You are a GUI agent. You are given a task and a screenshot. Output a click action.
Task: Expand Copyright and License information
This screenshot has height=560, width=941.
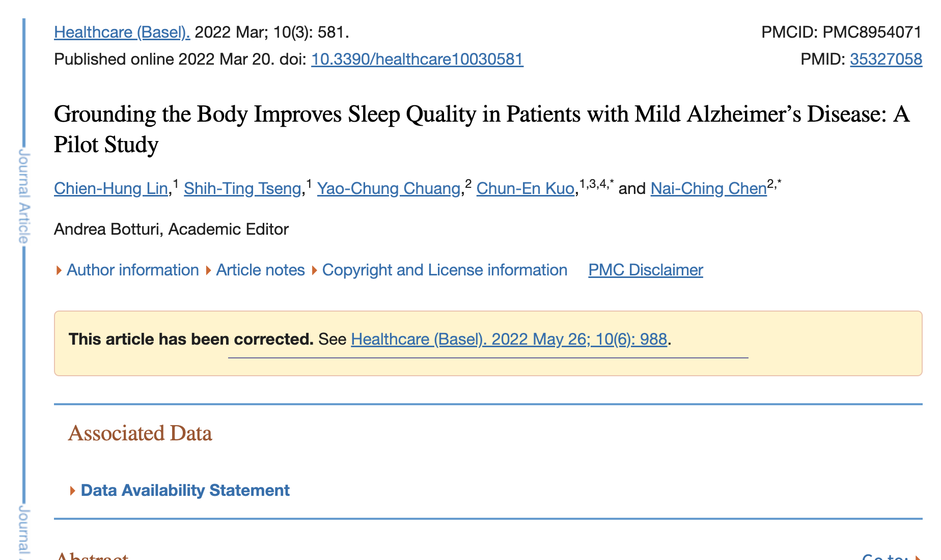(x=444, y=270)
